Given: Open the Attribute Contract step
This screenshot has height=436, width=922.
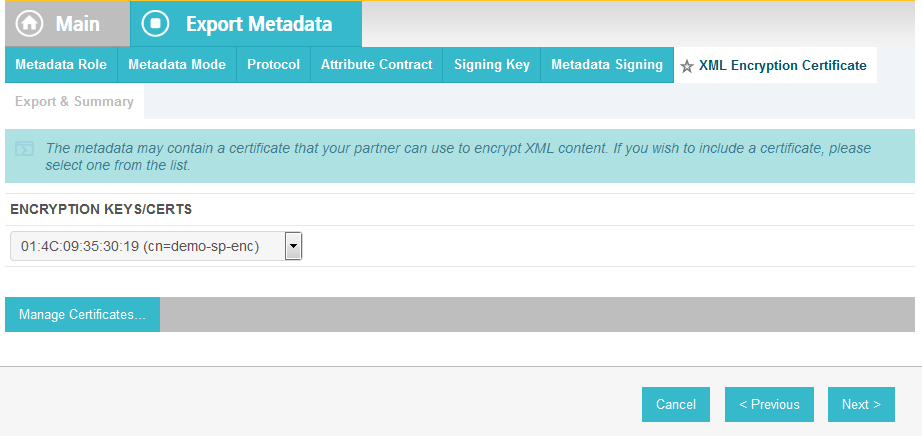Looking at the screenshot, I should tap(376, 65).
